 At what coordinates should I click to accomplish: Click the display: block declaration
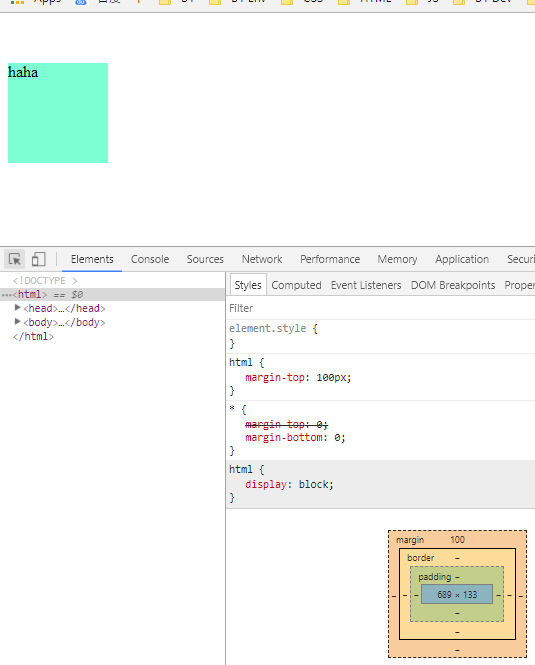point(289,484)
